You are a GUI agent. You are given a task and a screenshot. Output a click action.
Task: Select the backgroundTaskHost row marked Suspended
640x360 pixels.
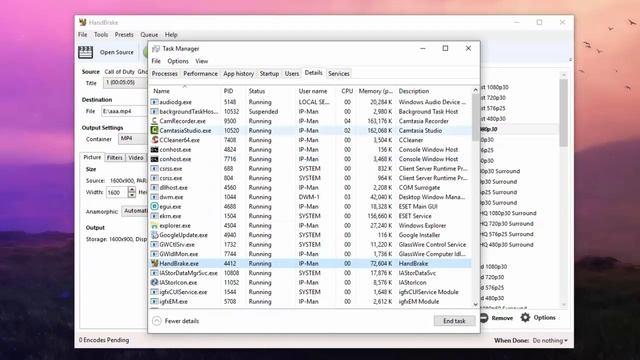click(311, 111)
